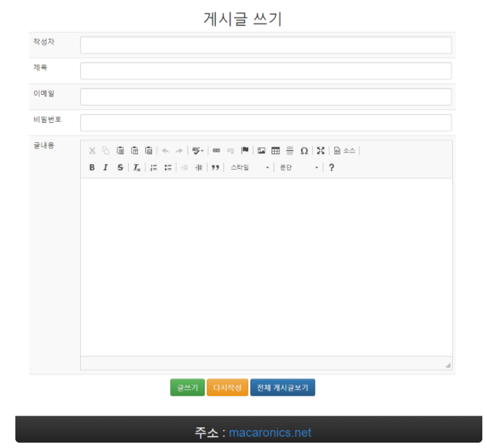Click the Decrease Indent icon

[x=185, y=168]
